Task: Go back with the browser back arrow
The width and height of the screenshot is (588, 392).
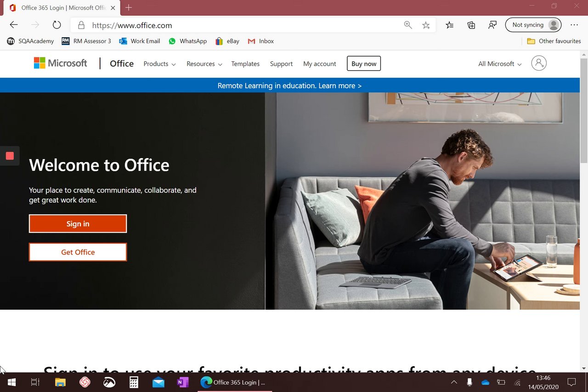Action: (x=14, y=25)
